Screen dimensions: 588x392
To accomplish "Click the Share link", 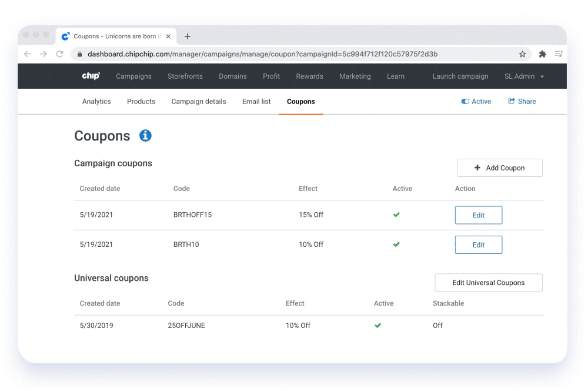I will tap(522, 102).
